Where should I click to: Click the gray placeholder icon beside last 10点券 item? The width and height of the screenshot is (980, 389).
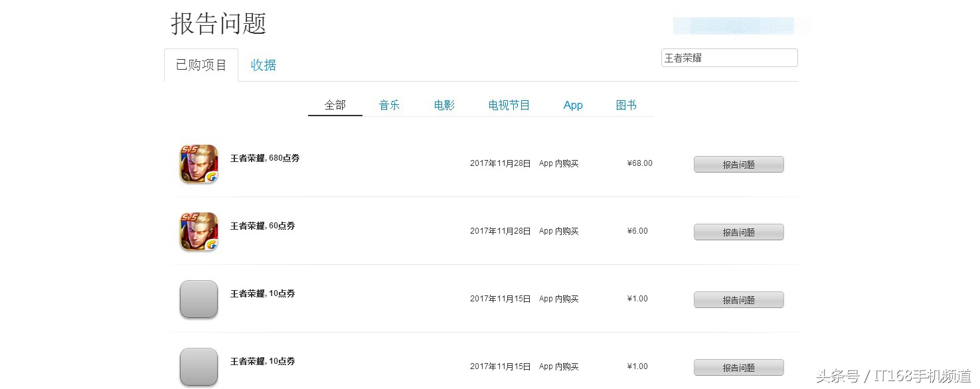point(199,367)
